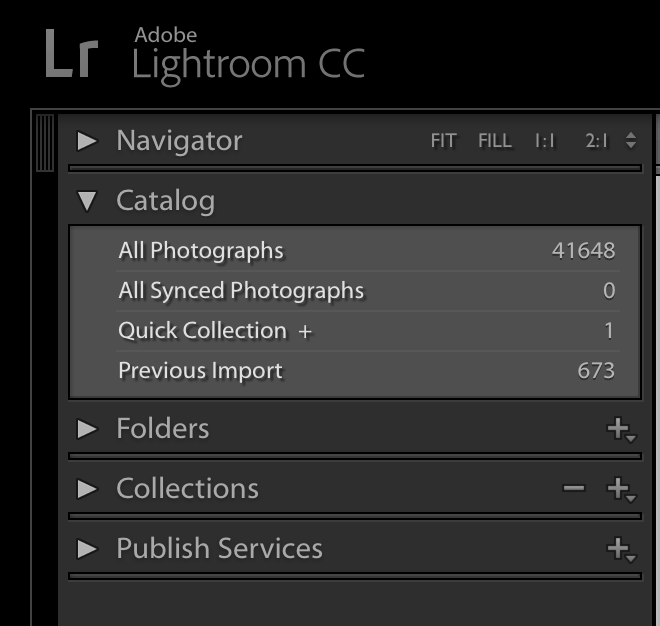Set Navigator zoom to 1:1

point(544,141)
